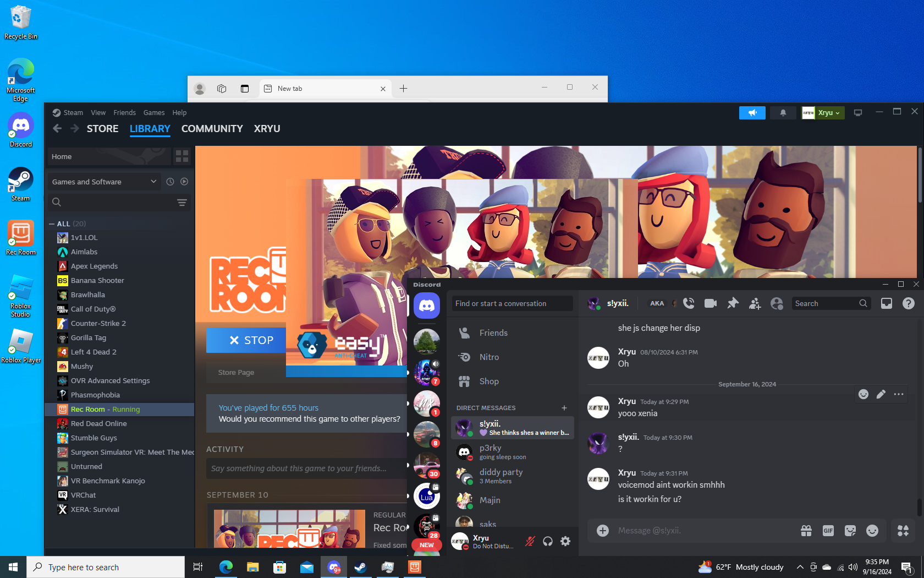The width and height of the screenshot is (924, 578).
Task: Collapse the ALL games category
Action: 52,224
